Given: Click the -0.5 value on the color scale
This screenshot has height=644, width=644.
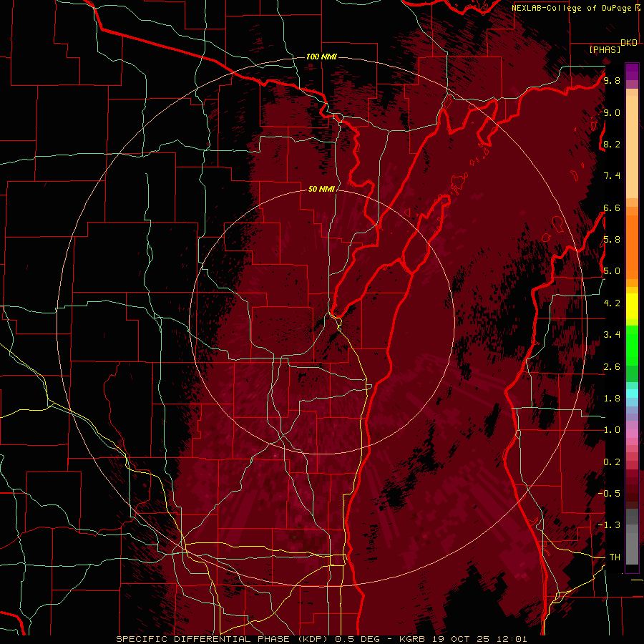Looking at the screenshot, I should pyautogui.click(x=609, y=494).
